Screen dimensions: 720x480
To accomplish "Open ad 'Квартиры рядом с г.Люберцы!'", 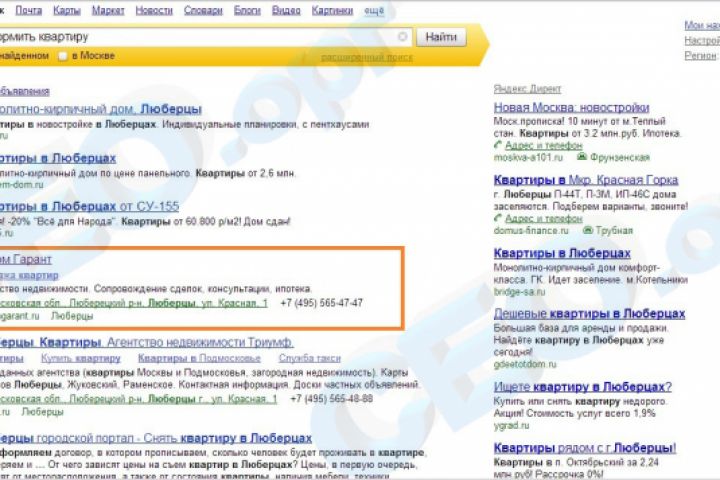I will pos(585,447).
